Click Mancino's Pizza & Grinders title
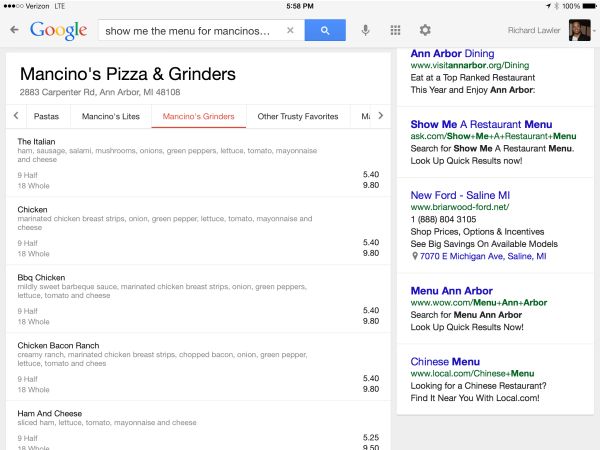Image resolution: width=600 pixels, height=450 pixels. coord(128,74)
